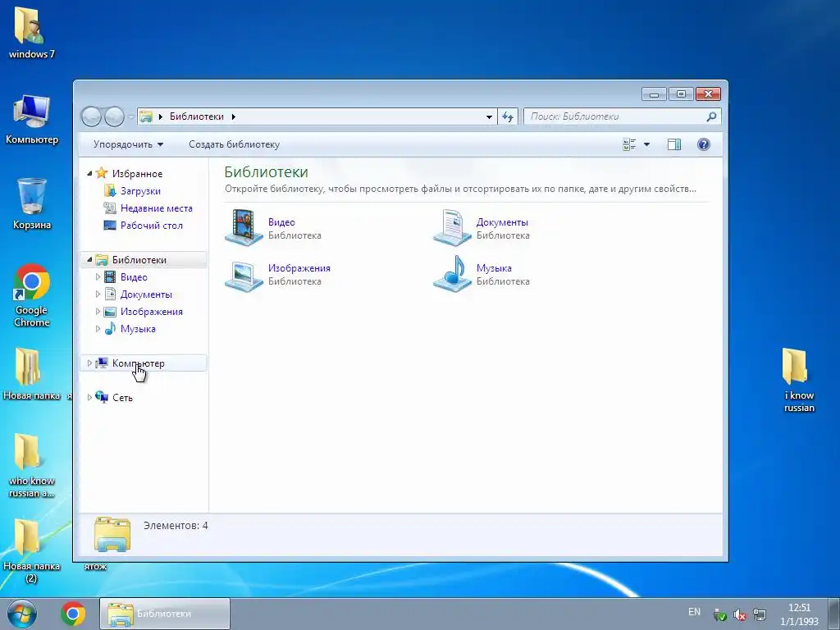
Task: Click the muted volume tray icon
Action: tap(740, 615)
